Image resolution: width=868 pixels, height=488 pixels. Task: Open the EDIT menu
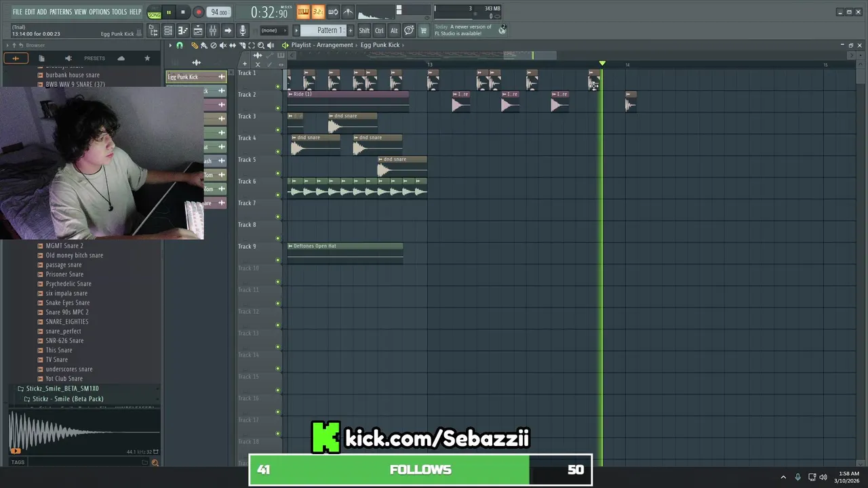click(30, 12)
